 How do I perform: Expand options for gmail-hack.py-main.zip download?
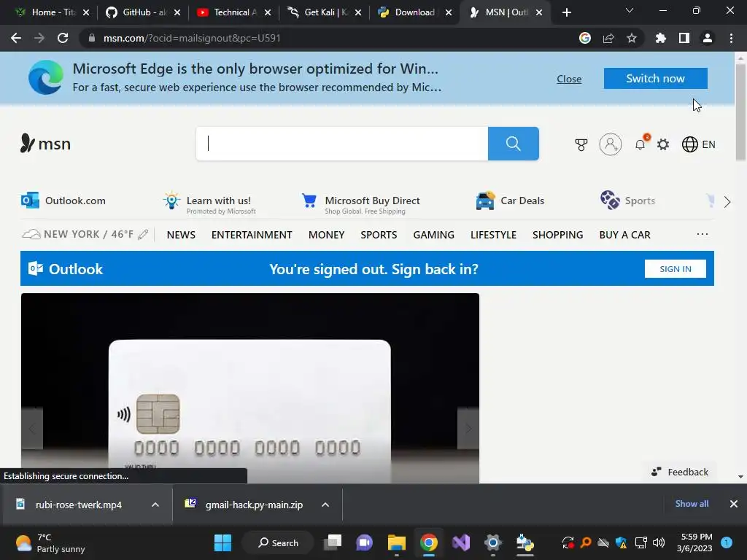pos(325,505)
